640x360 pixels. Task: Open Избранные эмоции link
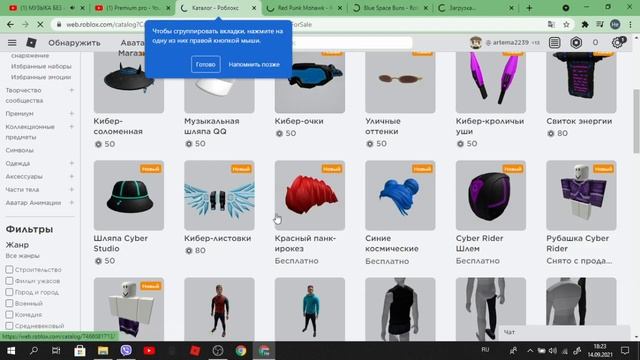[41, 77]
